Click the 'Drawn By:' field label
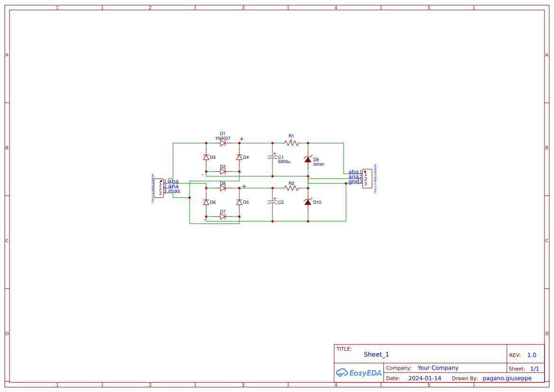This screenshot has height=392, width=554. (x=464, y=378)
